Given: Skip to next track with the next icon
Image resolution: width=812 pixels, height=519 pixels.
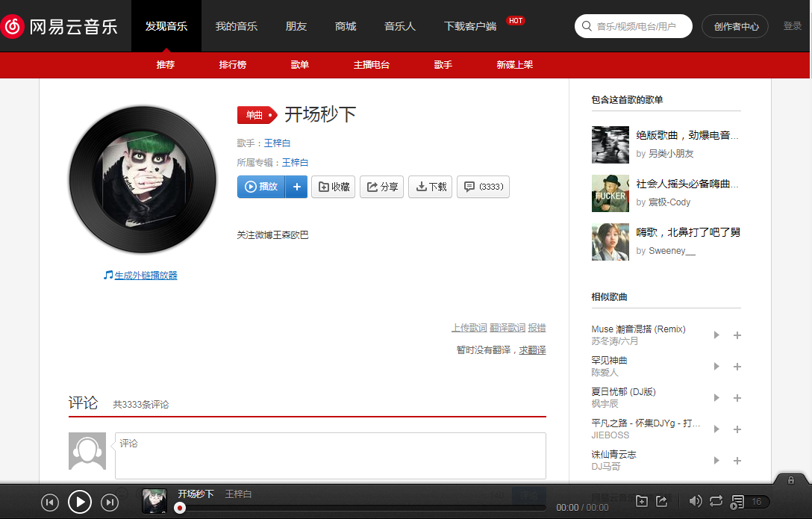Looking at the screenshot, I should pyautogui.click(x=107, y=502).
